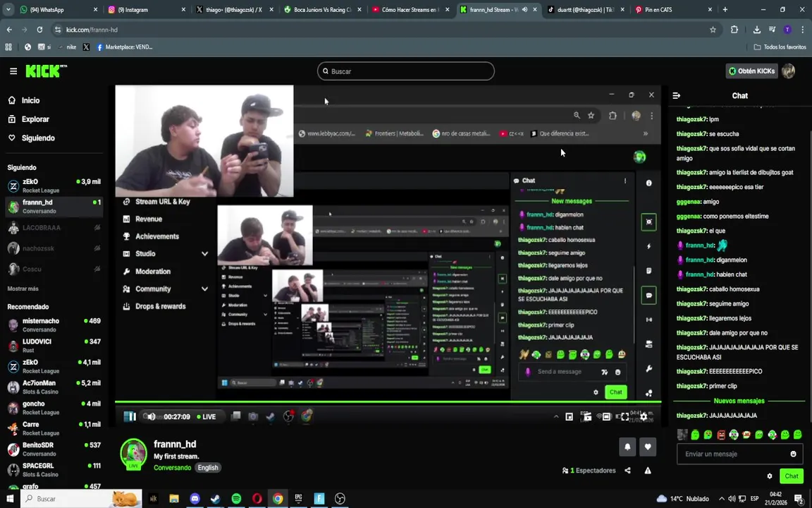The image size is (812, 508).
Task: Open the Kick profile avatar menu
Action: click(x=788, y=71)
